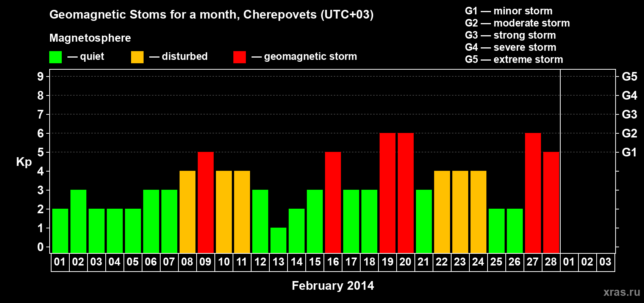Select the red bar for February 16
Image resolution: width=644 pixels, height=303 pixels.
click(x=333, y=202)
